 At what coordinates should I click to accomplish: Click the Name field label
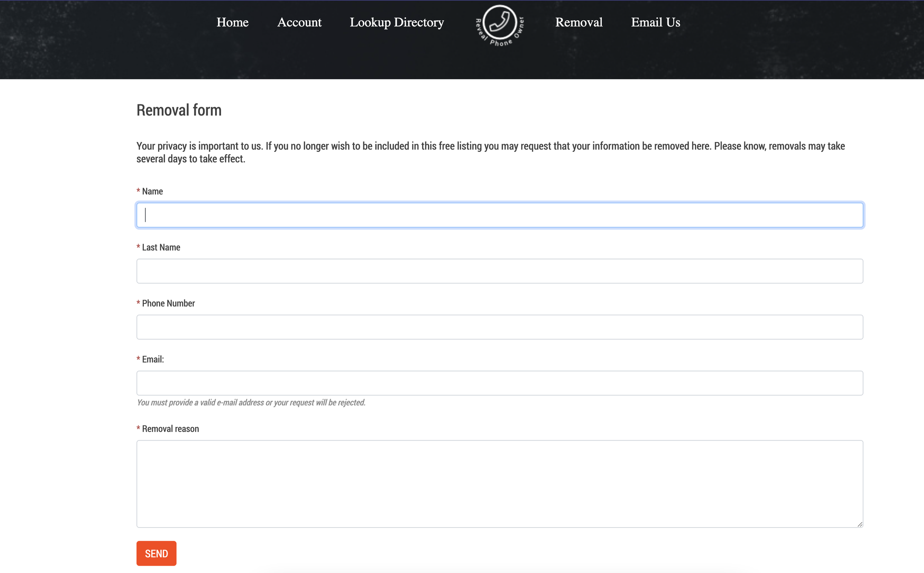pos(152,191)
